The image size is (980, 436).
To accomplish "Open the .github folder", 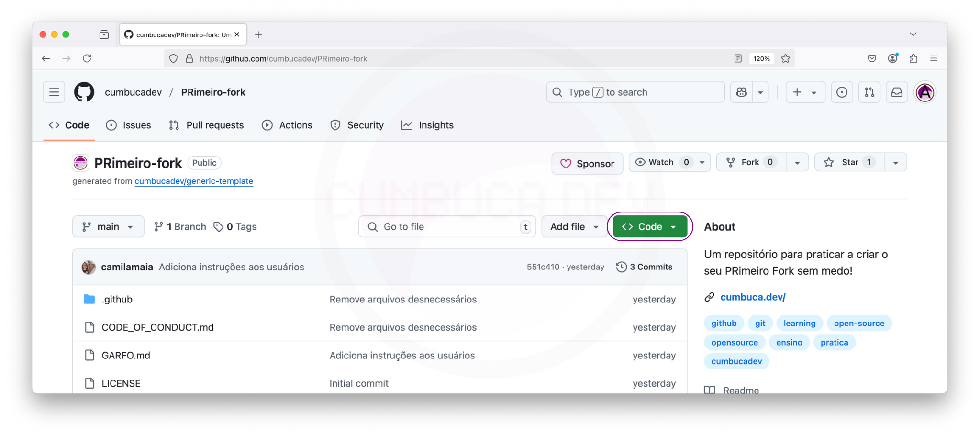I will point(117,299).
